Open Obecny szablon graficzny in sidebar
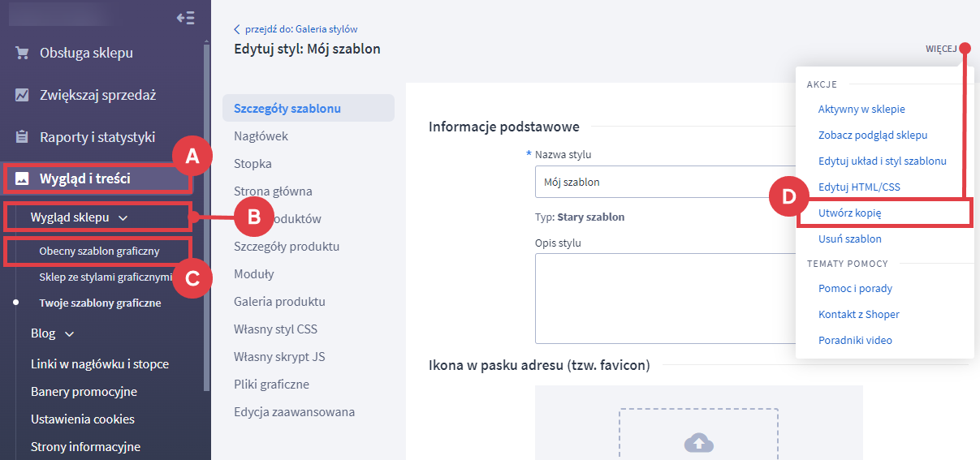The image size is (980, 460). pos(99,251)
